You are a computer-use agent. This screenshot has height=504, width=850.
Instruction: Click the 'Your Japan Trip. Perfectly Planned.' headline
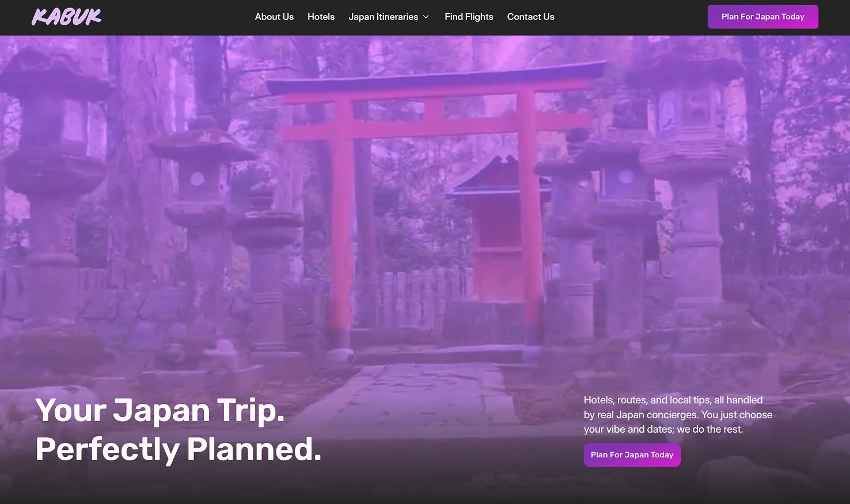coord(179,430)
